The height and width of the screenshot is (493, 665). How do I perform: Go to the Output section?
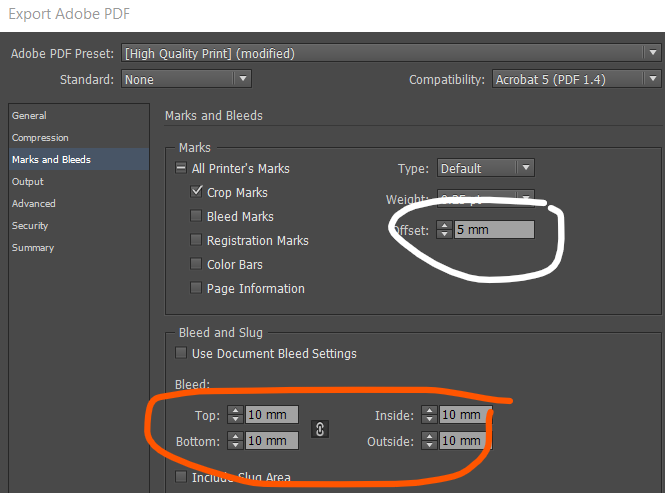tap(28, 182)
